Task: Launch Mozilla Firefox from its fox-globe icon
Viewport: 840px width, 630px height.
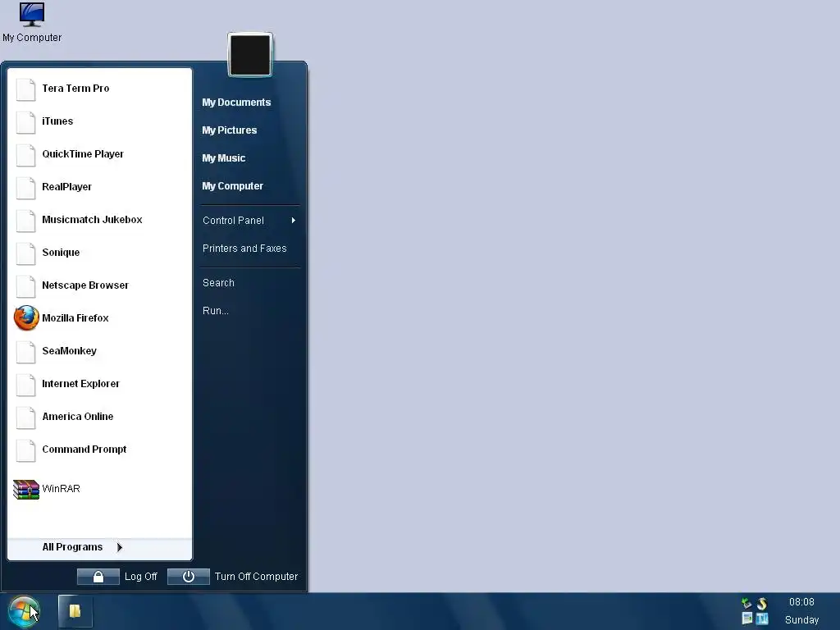Action: (26, 318)
